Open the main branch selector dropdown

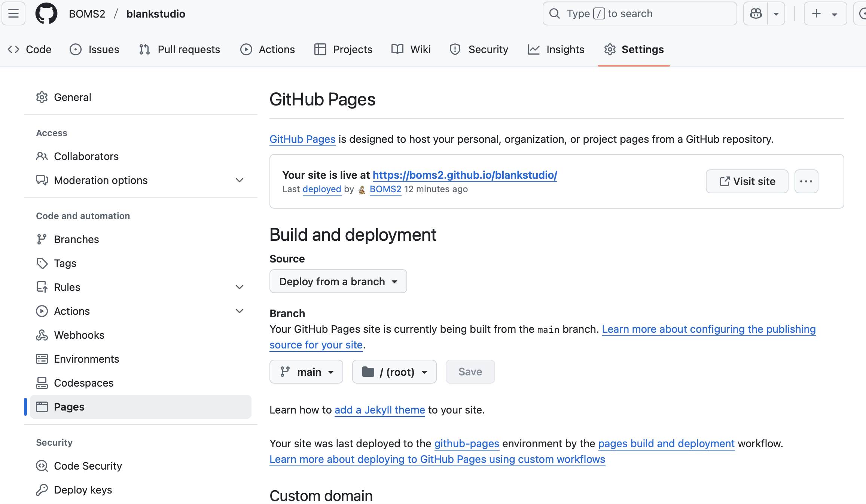(x=306, y=372)
